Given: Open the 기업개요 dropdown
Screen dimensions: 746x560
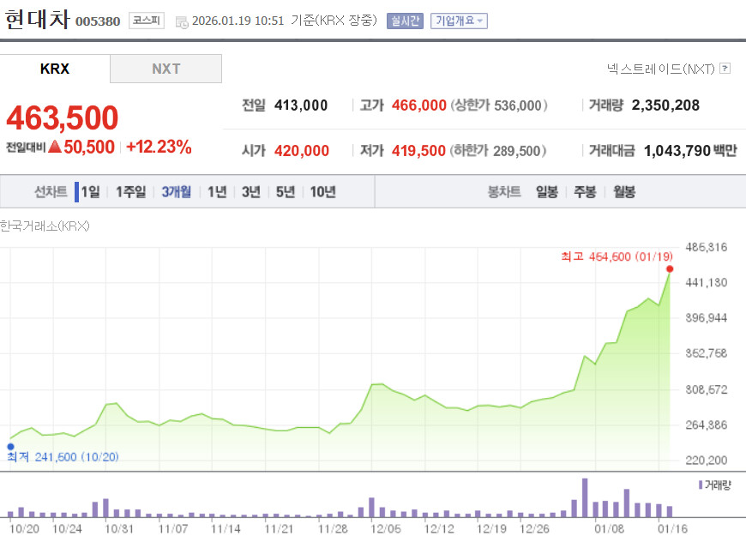Looking at the screenshot, I should (459, 21).
